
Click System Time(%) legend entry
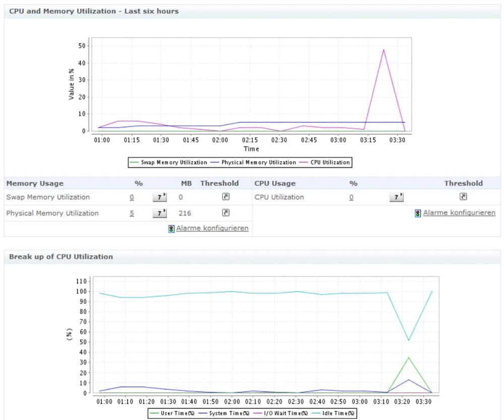(x=224, y=413)
